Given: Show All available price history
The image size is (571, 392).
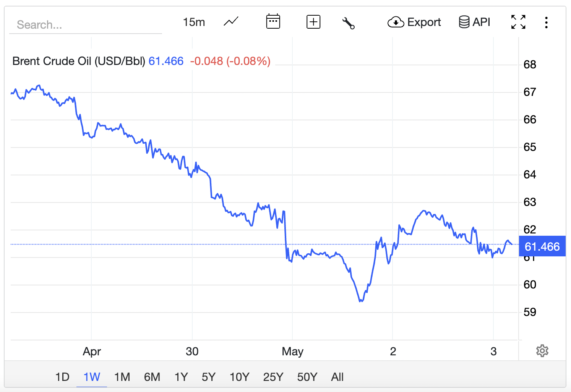Looking at the screenshot, I should (x=337, y=377).
